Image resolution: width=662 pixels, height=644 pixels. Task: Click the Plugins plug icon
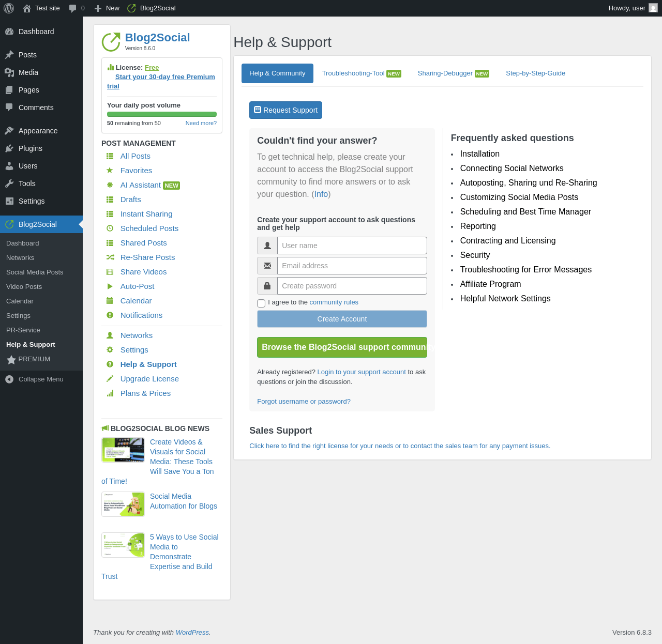pos(9,148)
